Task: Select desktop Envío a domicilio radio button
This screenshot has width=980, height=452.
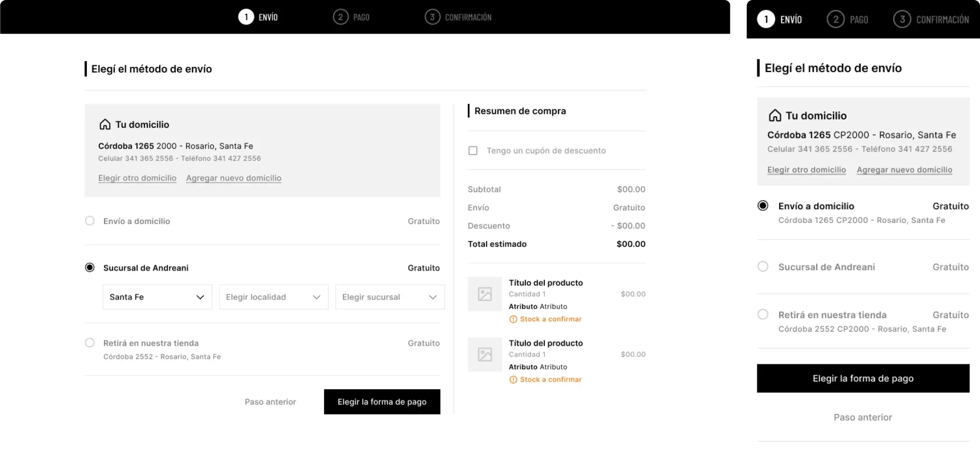Action: [x=90, y=221]
